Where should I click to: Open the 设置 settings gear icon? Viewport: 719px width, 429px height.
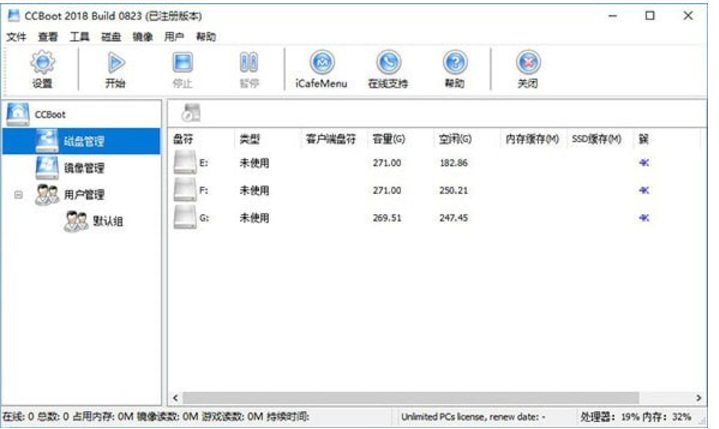click(x=42, y=62)
